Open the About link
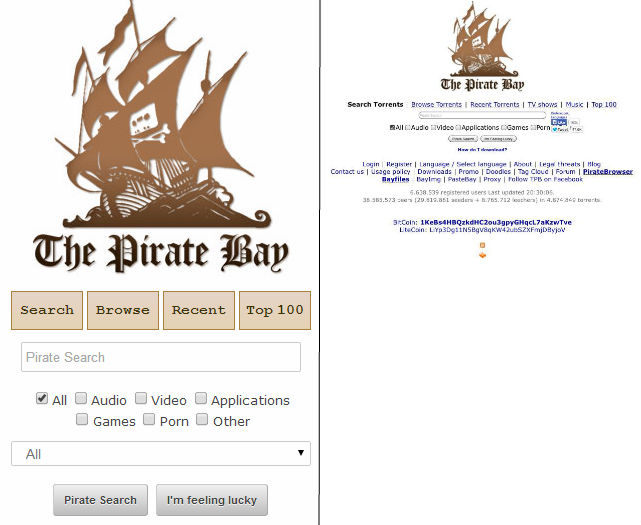 (523, 164)
